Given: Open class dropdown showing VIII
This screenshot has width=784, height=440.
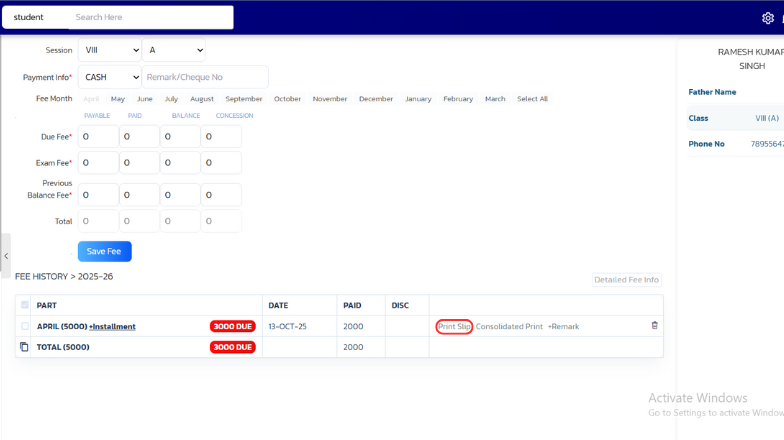Looking at the screenshot, I should pos(110,50).
